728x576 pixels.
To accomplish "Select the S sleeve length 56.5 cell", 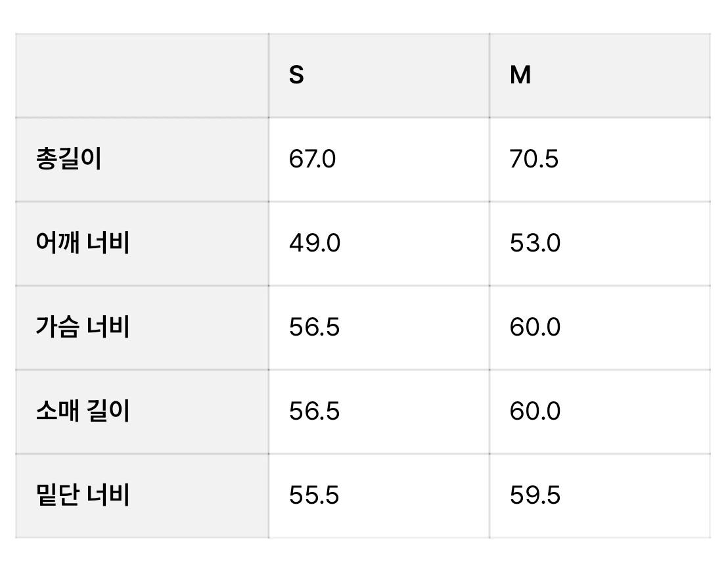I will click(379, 412).
